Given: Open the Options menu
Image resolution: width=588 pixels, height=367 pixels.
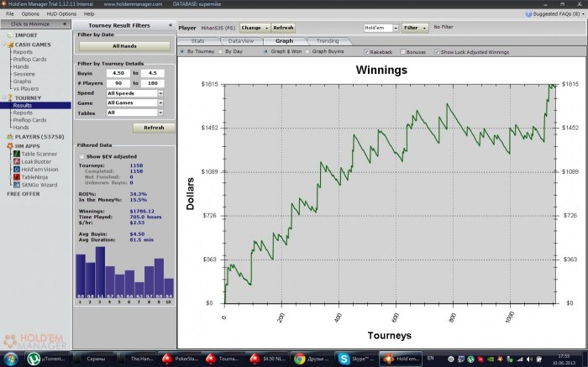Looking at the screenshot, I should [x=30, y=14].
